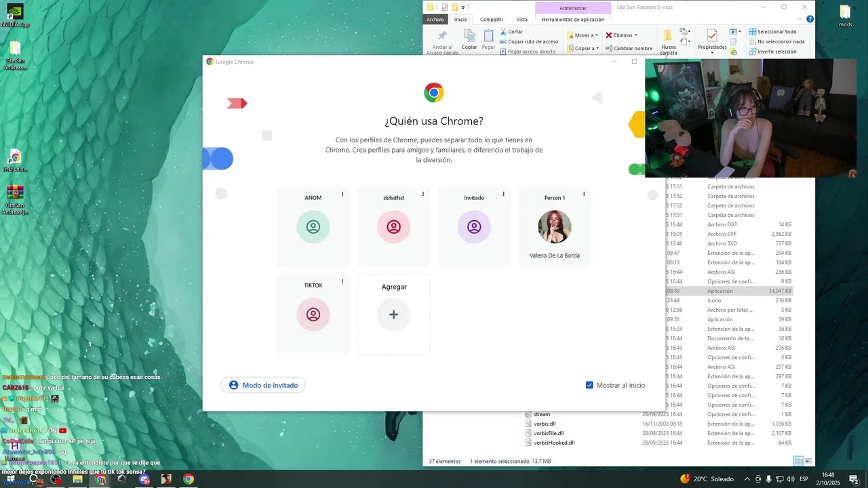The image size is (868, 488).
Task: Open more options for dsfsdfsd profile
Action: tap(423, 195)
